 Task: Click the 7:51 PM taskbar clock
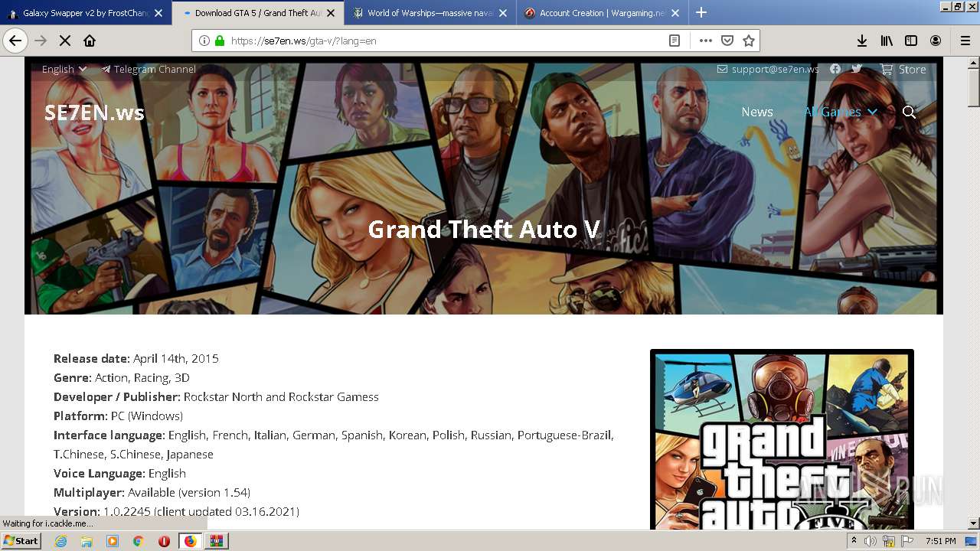click(941, 541)
